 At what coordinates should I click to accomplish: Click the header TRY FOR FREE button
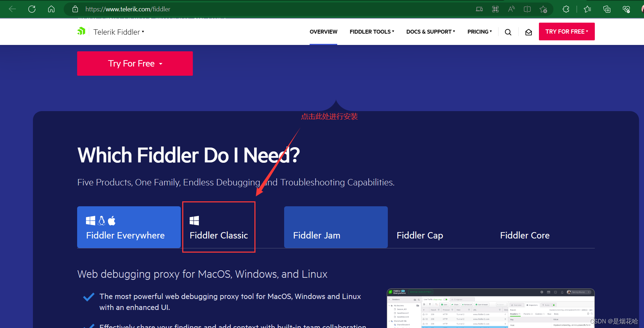(567, 31)
